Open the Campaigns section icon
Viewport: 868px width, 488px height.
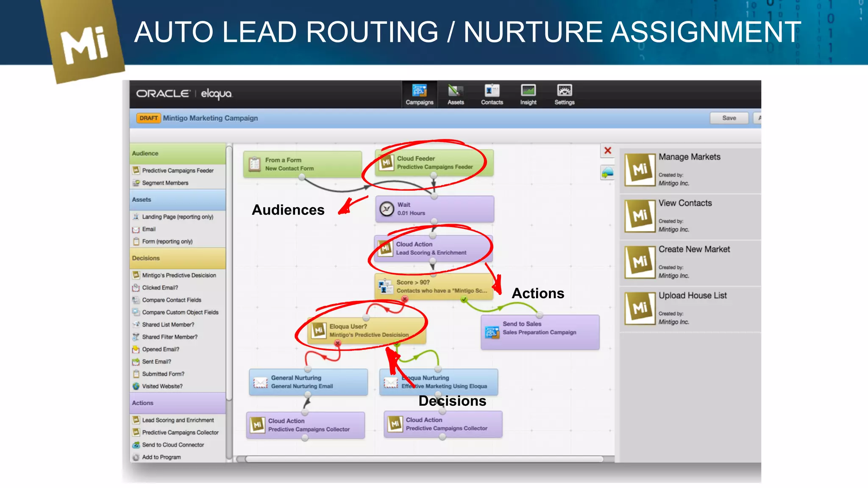(x=419, y=90)
